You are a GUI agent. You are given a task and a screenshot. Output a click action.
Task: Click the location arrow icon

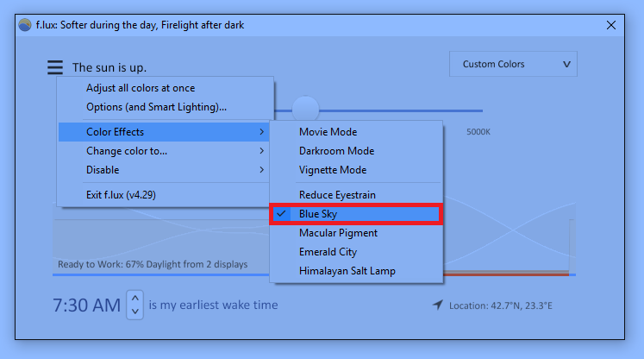[x=438, y=305]
